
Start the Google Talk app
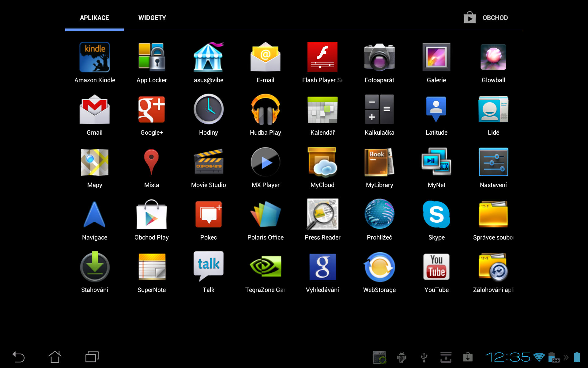coord(208,267)
